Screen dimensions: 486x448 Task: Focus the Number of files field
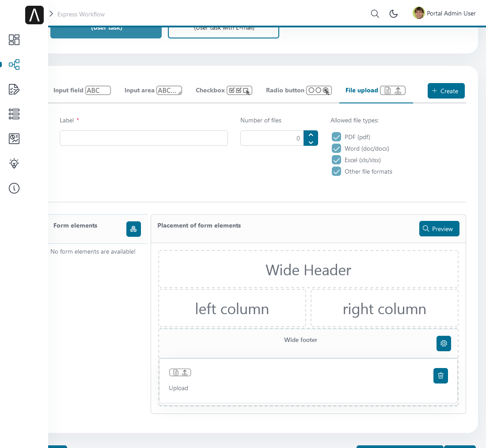click(x=272, y=138)
